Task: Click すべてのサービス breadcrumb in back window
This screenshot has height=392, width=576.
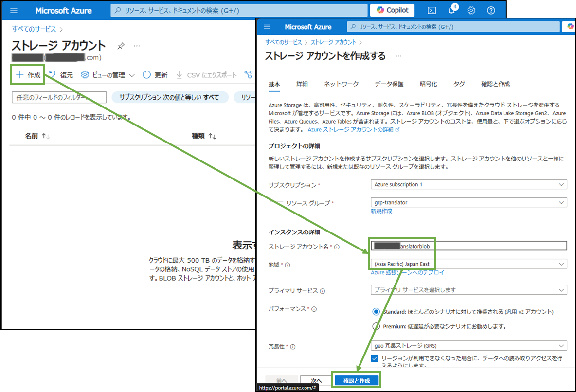Action: pyautogui.click(x=34, y=29)
